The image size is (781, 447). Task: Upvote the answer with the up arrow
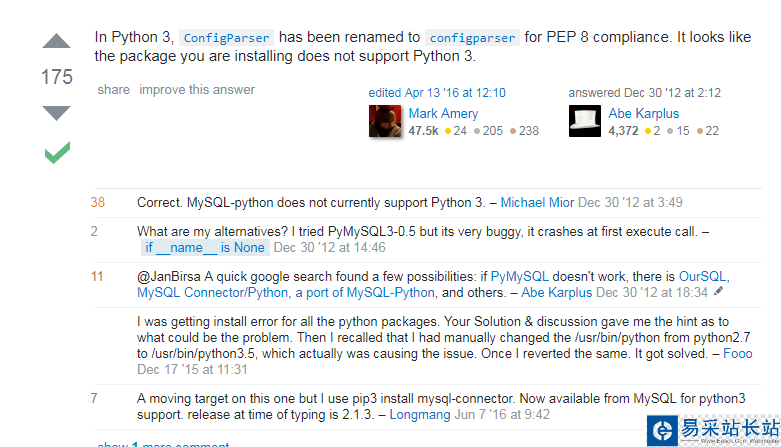coord(57,41)
